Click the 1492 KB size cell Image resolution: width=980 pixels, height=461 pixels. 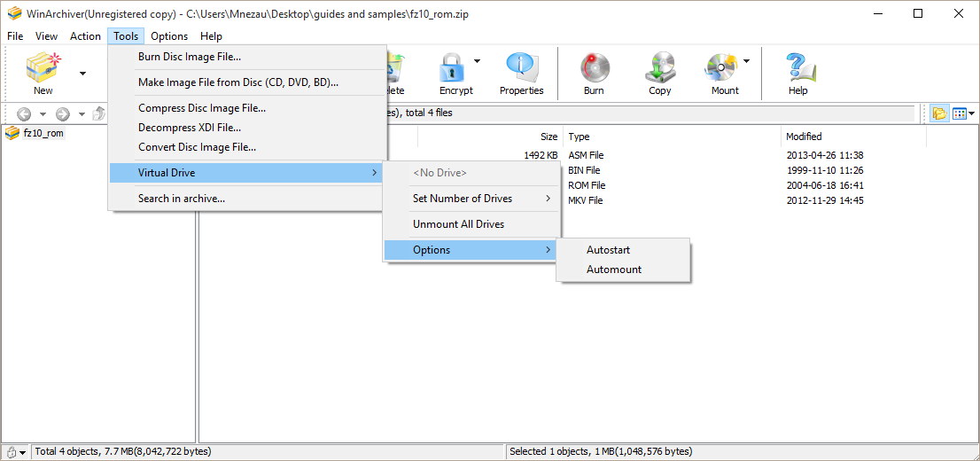pyautogui.click(x=541, y=155)
